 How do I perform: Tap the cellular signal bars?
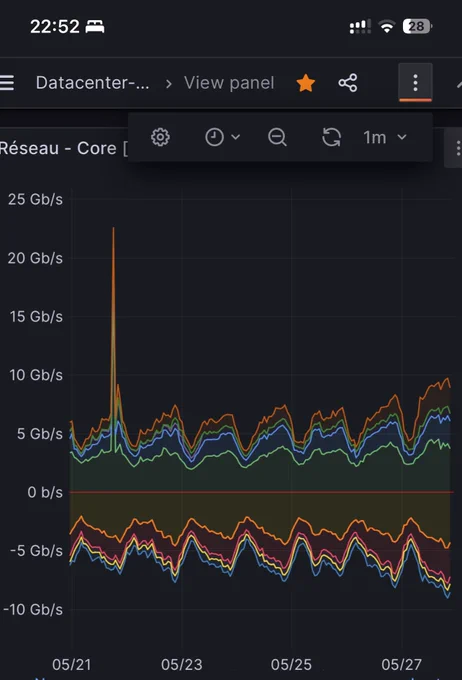click(360, 26)
